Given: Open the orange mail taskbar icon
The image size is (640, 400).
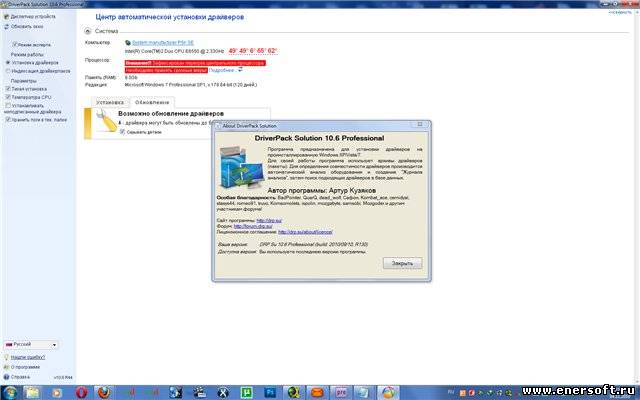Looking at the screenshot, I should click(317, 393).
